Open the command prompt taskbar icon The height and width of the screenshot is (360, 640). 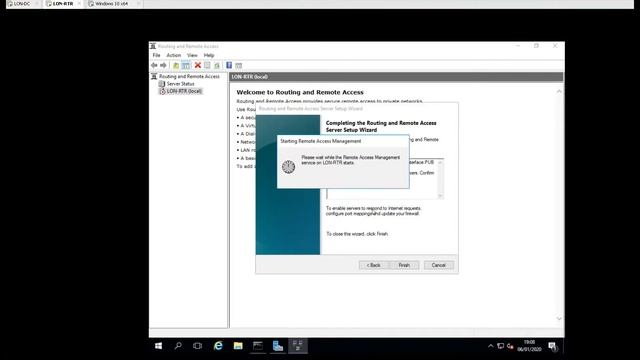[x=258, y=346]
